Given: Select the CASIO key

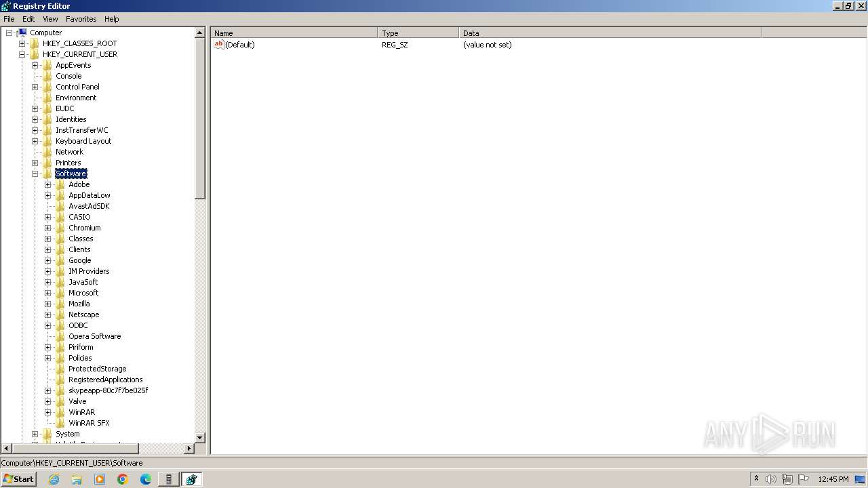Looking at the screenshot, I should coord(79,217).
